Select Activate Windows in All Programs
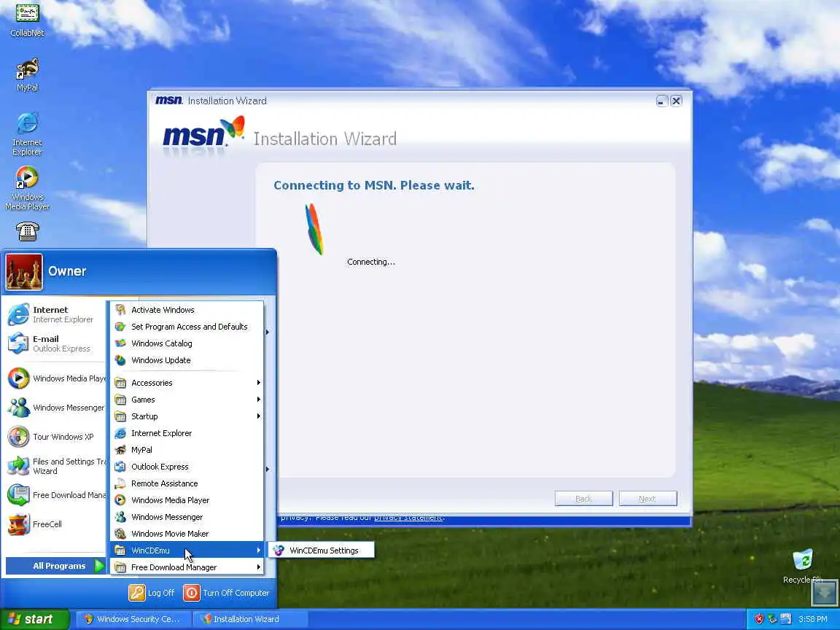The height and width of the screenshot is (630, 840). pos(187,310)
